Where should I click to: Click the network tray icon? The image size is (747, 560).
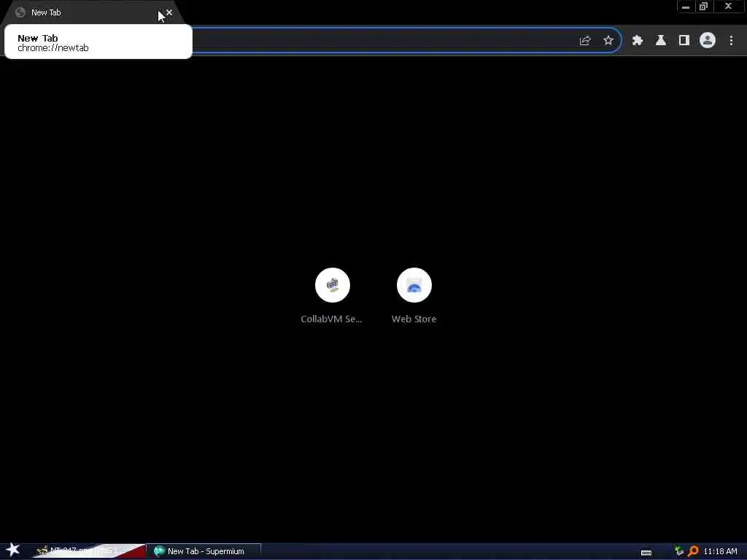[x=679, y=551]
